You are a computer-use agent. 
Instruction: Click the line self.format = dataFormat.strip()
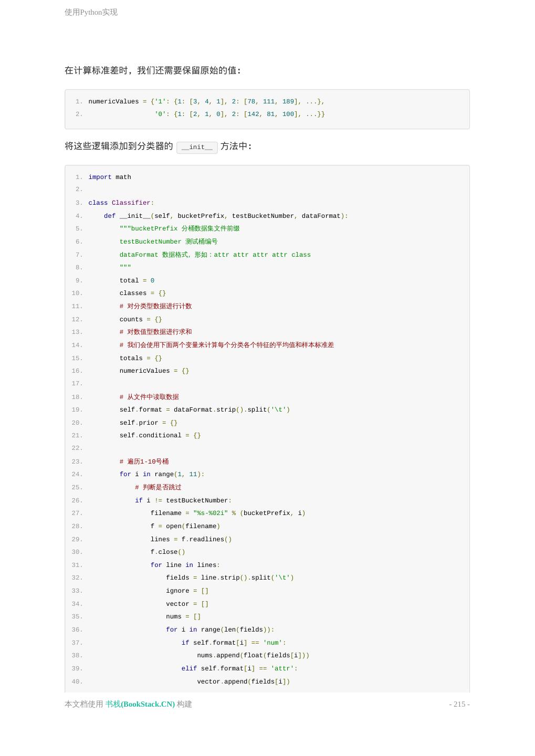[205, 409]
